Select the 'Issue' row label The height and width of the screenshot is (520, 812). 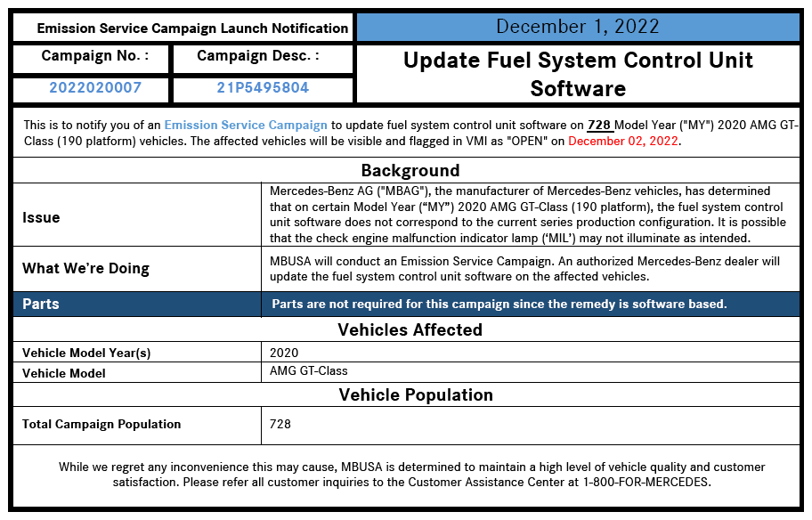(41, 217)
